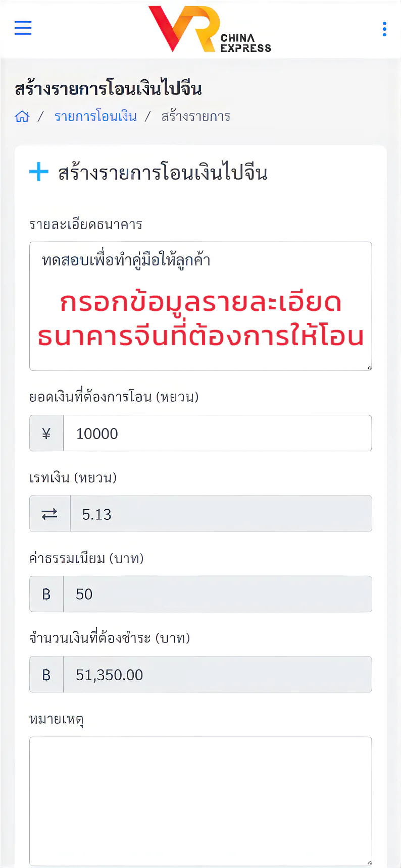Click the blue plus icon in card header
Screen dimensions: 401x868
39,172
